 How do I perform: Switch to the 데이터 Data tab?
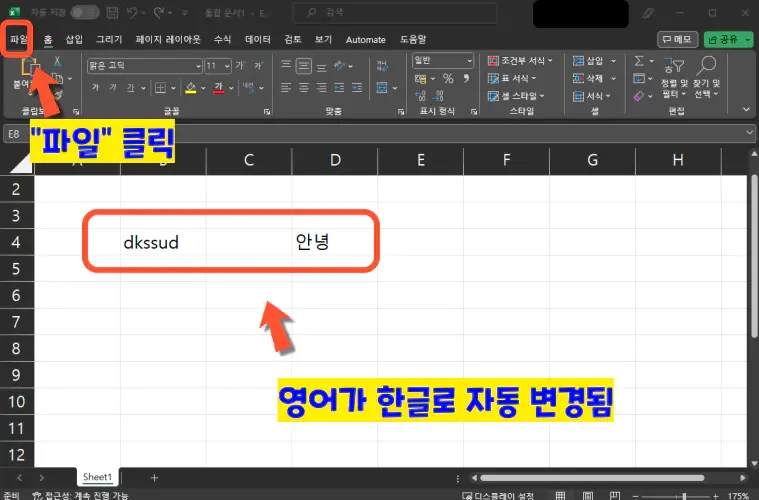pos(258,39)
